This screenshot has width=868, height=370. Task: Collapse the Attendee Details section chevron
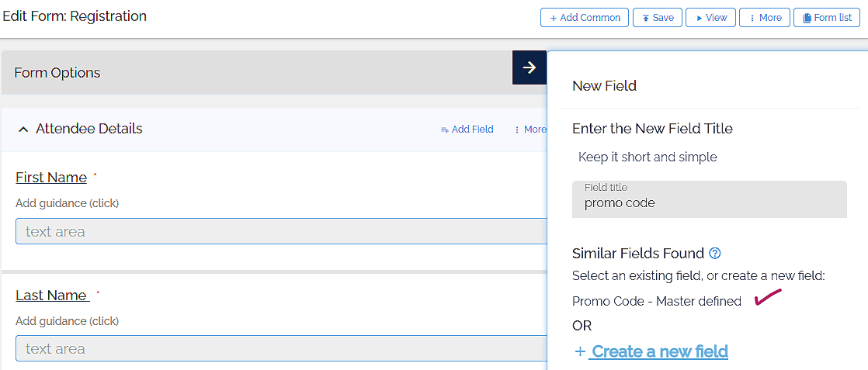[23, 130]
